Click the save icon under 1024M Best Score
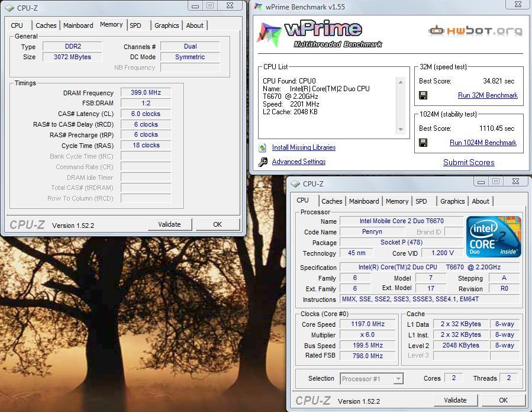The height and width of the screenshot is (412, 532). pyautogui.click(x=423, y=143)
